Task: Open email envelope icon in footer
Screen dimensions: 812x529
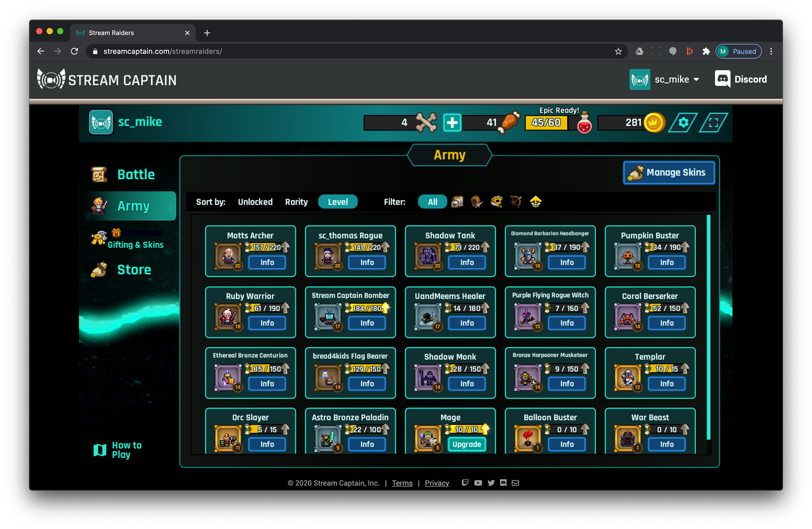Action: pos(516,483)
